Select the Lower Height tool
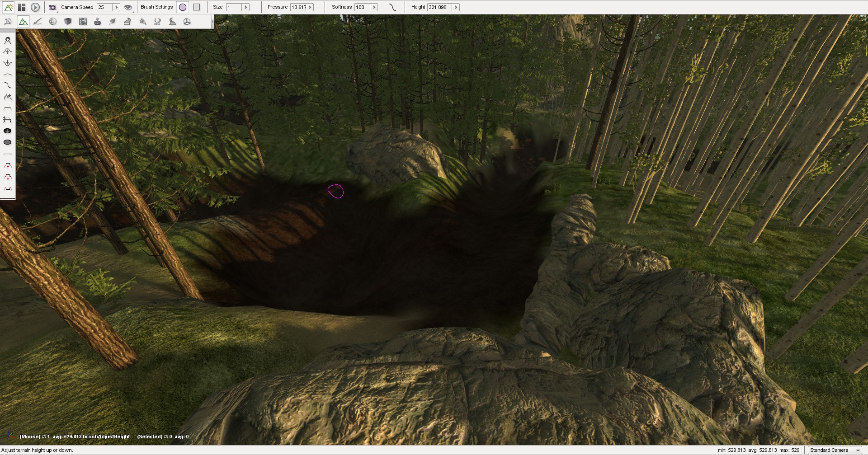Screen dimensions: 868x455 point(8,63)
